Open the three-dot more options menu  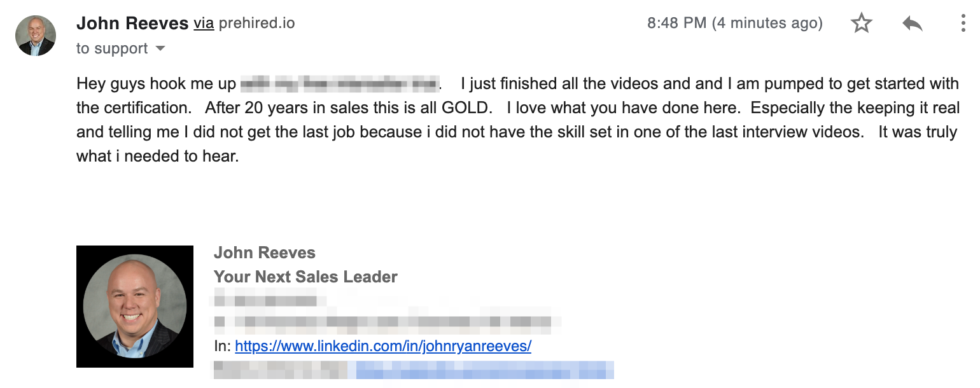[x=963, y=24]
